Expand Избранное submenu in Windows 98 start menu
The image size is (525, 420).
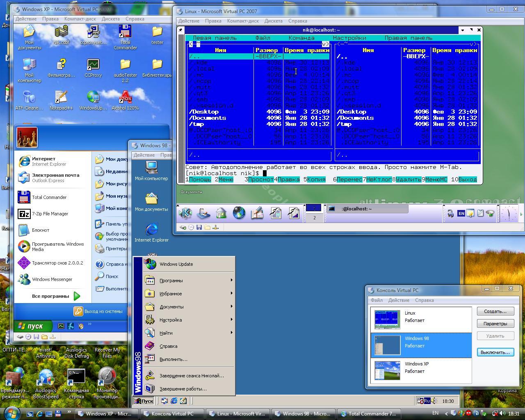pyautogui.click(x=189, y=294)
